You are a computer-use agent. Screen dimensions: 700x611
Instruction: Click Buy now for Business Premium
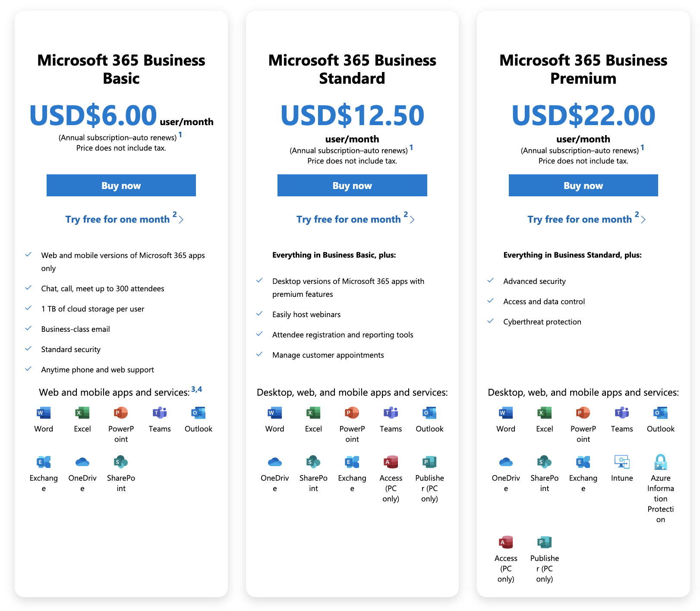pyautogui.click(x=583, y=186)
